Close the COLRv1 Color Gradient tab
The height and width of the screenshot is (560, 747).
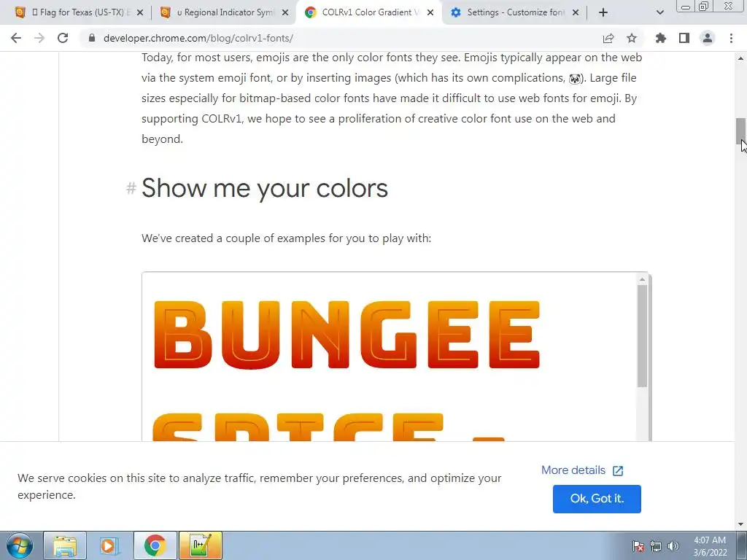point(430,12)
